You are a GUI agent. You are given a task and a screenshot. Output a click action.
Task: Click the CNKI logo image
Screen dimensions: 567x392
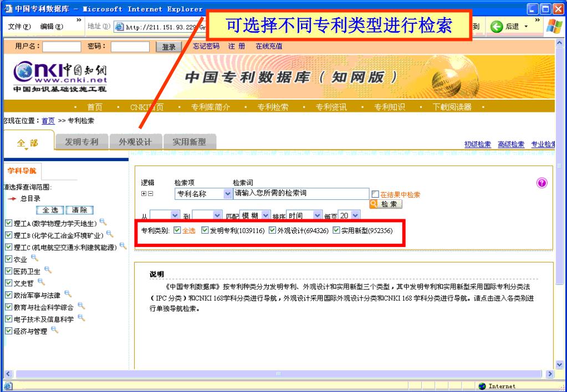[60, 78]
